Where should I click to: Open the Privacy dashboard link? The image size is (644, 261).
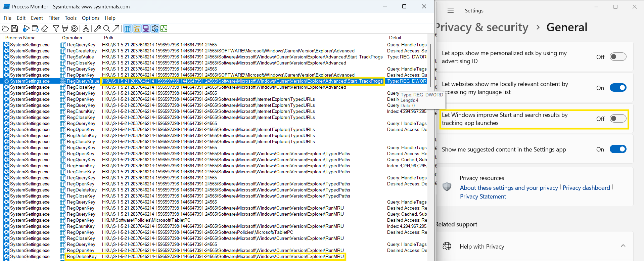pyautogui.click(x=586, y=188)
